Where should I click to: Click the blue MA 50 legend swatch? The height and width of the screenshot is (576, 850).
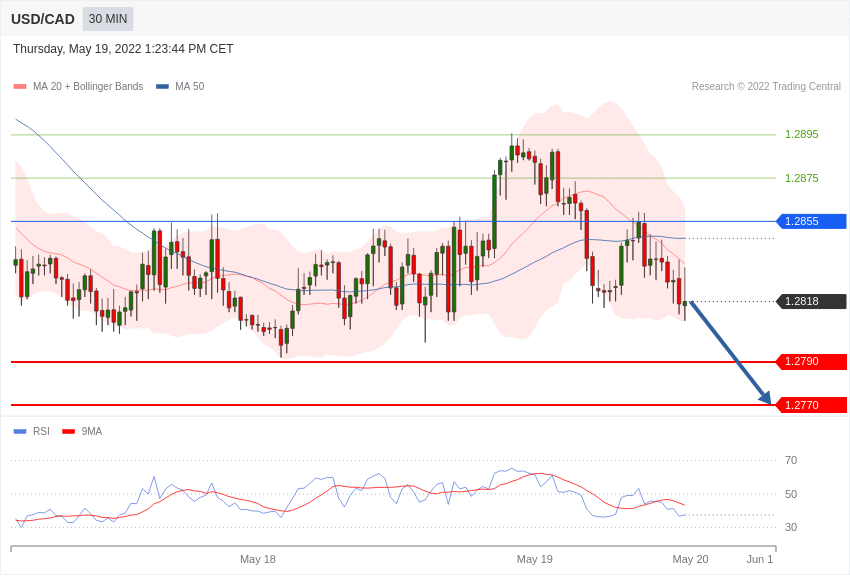[x=162, y=87]
